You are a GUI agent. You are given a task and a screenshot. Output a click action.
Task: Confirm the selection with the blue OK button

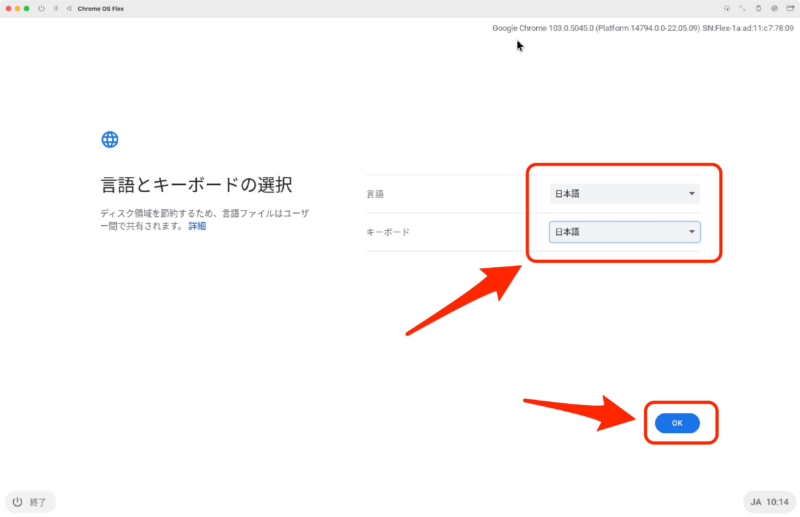677,423
